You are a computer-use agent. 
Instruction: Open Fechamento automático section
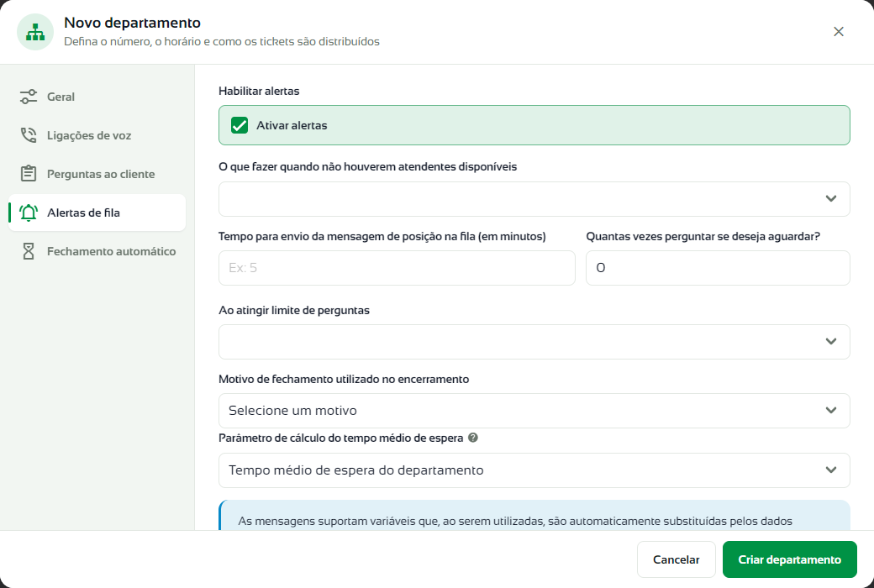click(97, 251)
